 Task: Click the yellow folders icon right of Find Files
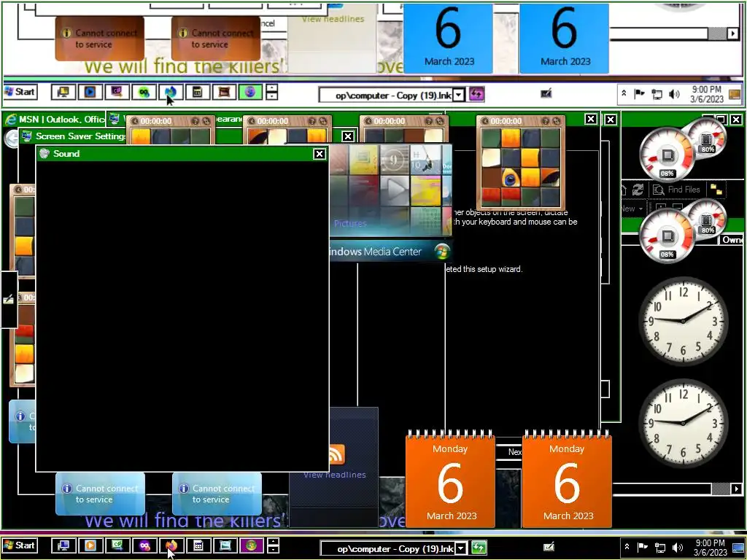click(716, 190)
